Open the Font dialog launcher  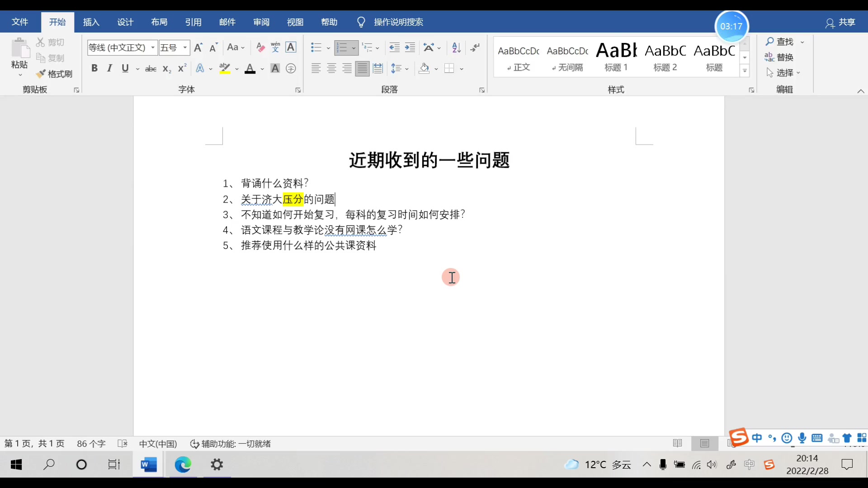pos(298,90)
